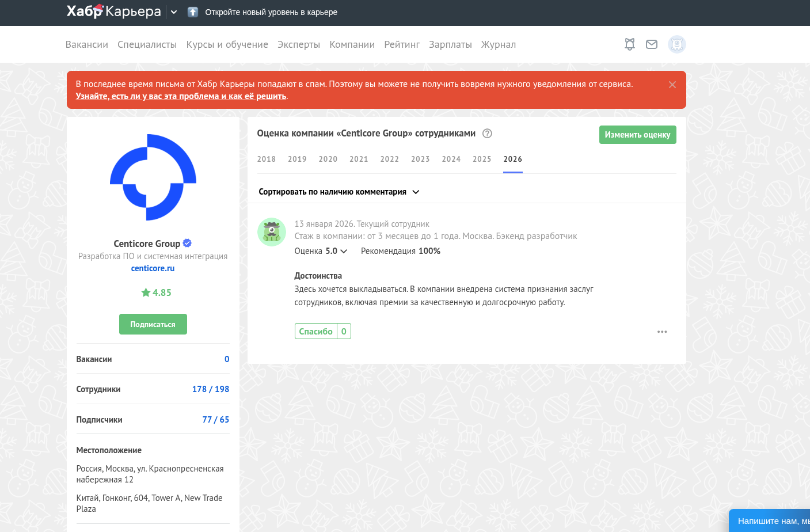The image size is (810, 532).
Task: Open Компании section
Action: click(x=352, y=44)
